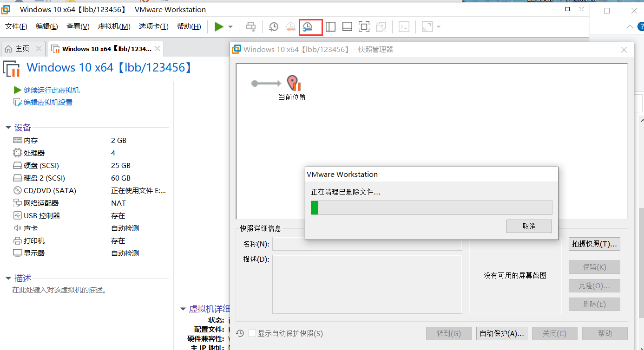Click the 没有可用的屏幕截图 preview area
644x350 pixels.
tap(515, 275)
